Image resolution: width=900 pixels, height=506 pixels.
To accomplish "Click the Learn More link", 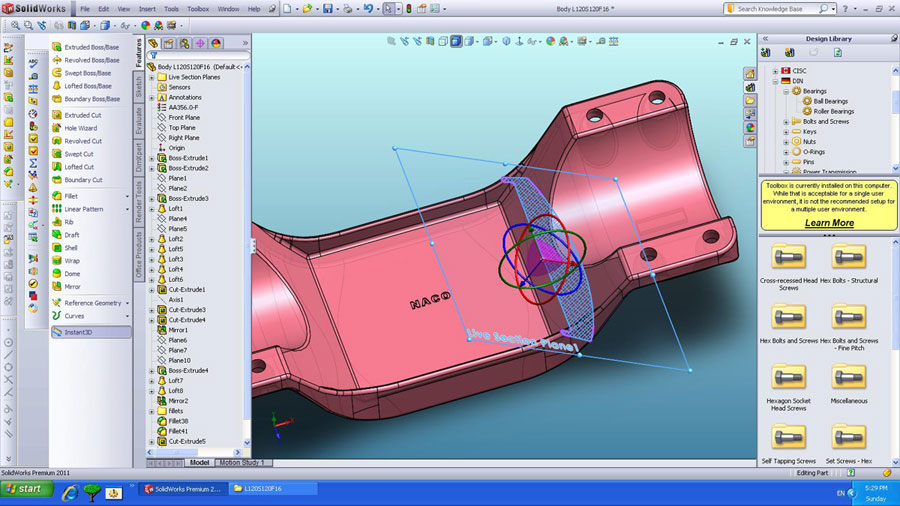I will (x=829, y=223).
